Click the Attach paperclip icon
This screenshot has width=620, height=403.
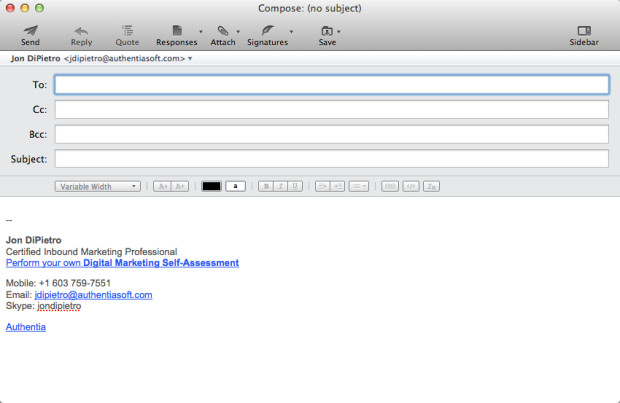(x=223, y=31)
